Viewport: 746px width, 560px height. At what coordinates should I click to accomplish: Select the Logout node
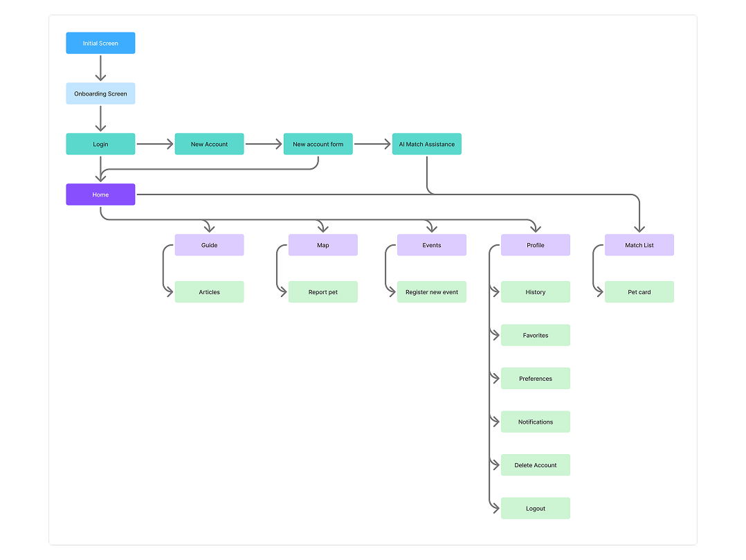pos(535,508)
